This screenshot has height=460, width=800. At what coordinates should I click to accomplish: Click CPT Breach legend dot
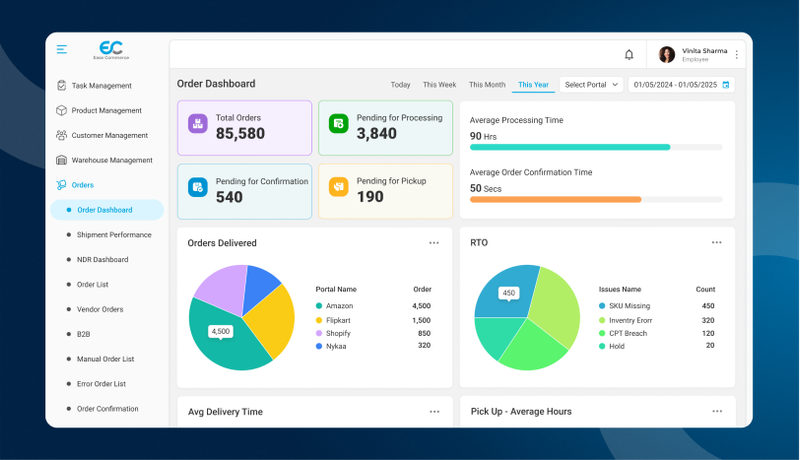coord(602,333)
